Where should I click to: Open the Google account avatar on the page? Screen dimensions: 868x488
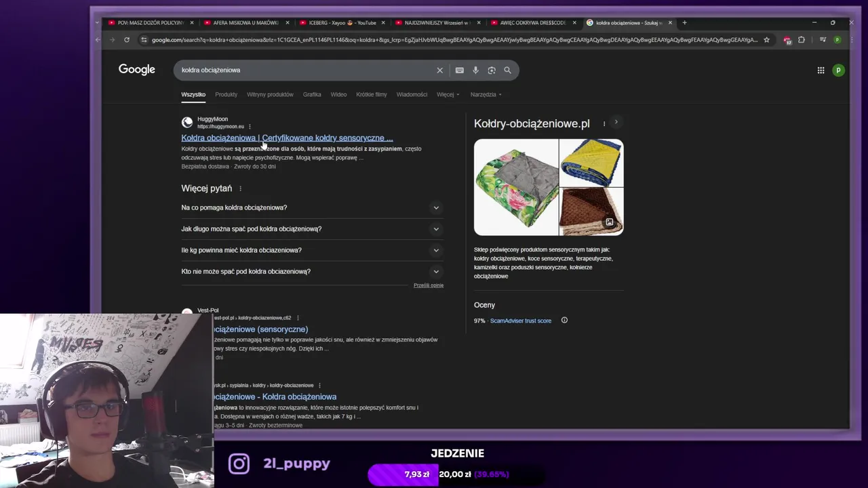point(838,70)
